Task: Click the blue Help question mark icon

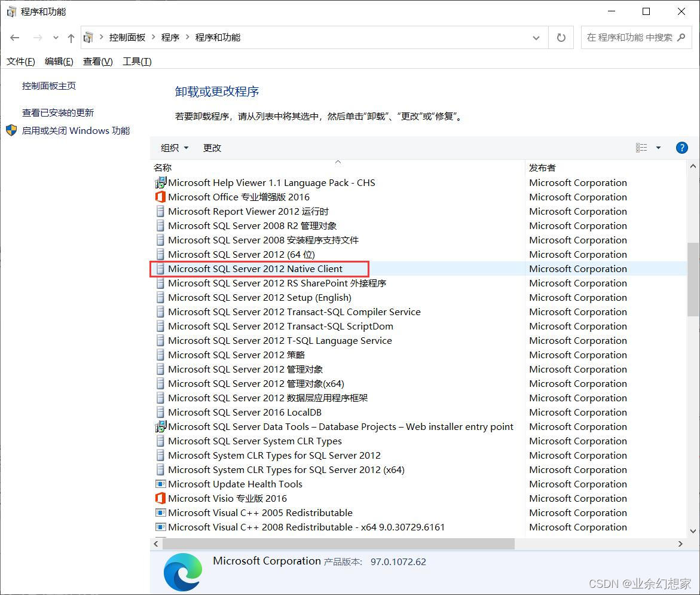Action: [x=681, y=148]
